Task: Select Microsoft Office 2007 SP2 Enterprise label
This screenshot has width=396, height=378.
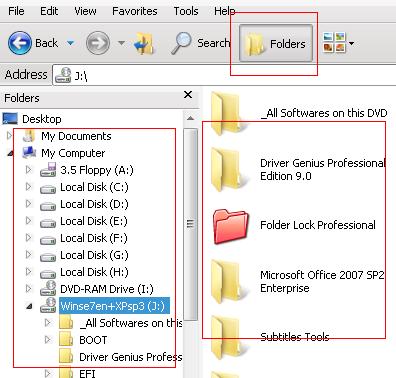Action: (x=322, y=281)
